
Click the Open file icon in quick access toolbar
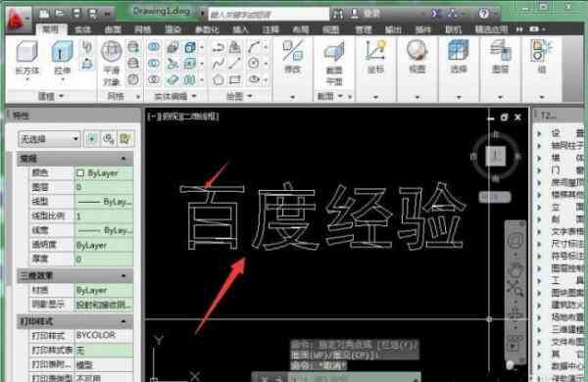(x=60, y=14)
